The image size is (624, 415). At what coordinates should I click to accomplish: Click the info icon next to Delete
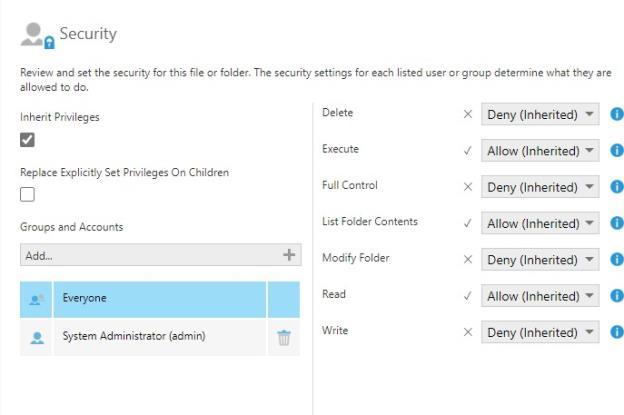pyautogui.click(x=616, y=115)
